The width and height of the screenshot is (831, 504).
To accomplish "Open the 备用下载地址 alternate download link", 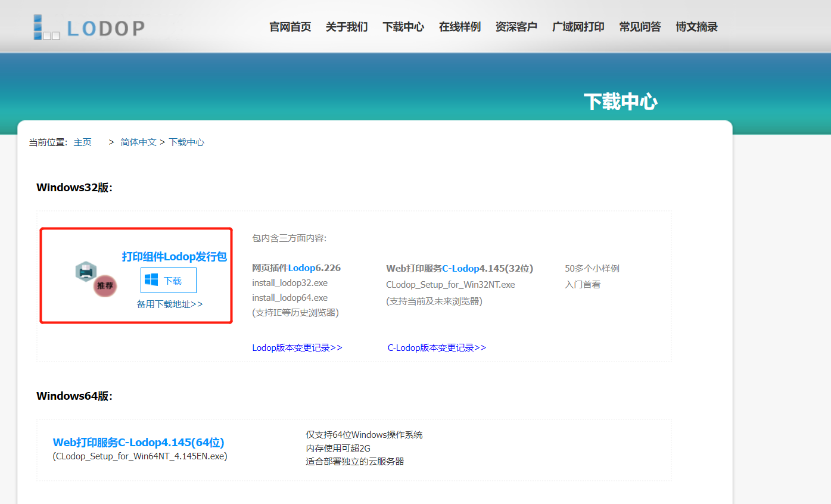I will (169, 303).
